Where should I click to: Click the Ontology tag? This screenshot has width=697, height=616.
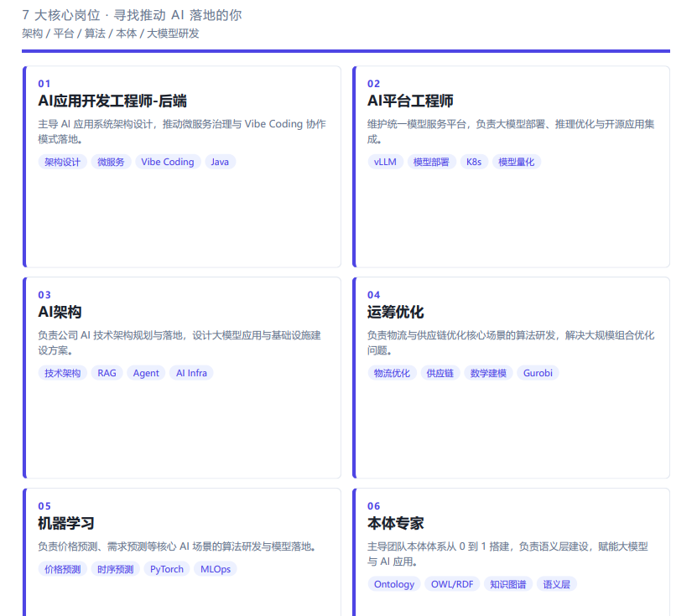[x=394, y=584]
